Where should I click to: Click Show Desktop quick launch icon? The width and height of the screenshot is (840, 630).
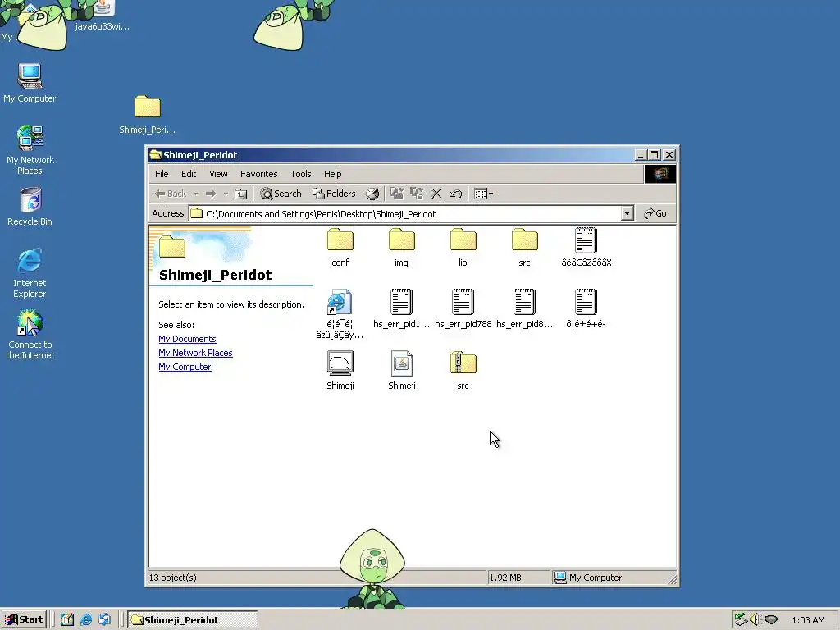click(x=67, y=620)
